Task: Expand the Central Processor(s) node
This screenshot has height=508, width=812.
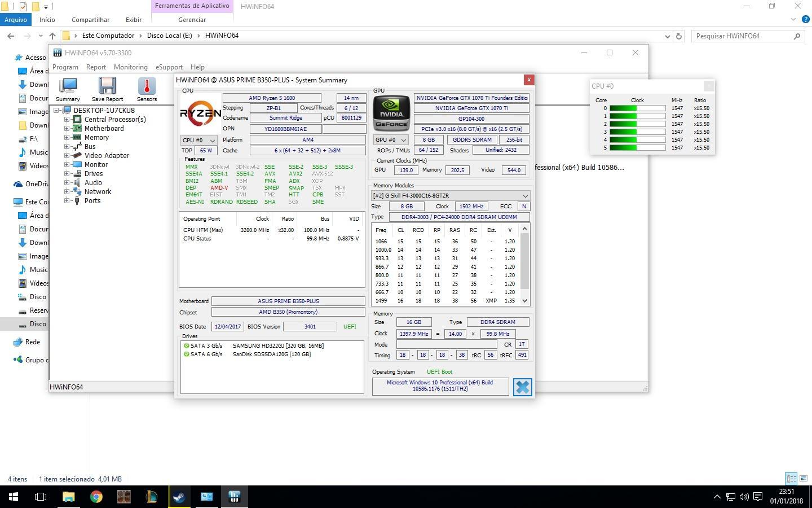Action: pyautogui.click(x=67, y=120)
